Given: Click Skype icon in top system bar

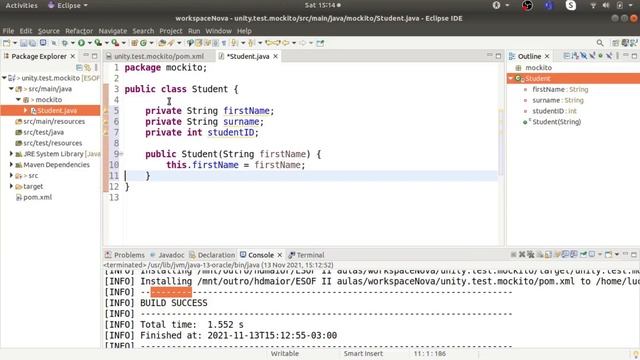Looking at the screenshot, I should 571,5.
